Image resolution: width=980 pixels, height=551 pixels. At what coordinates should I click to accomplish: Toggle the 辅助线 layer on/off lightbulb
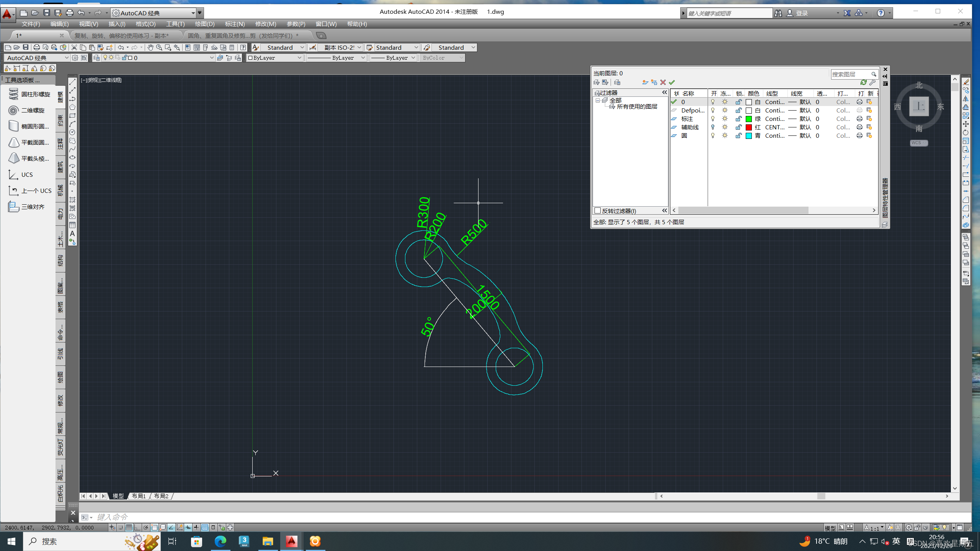click(x=713, y=127)
